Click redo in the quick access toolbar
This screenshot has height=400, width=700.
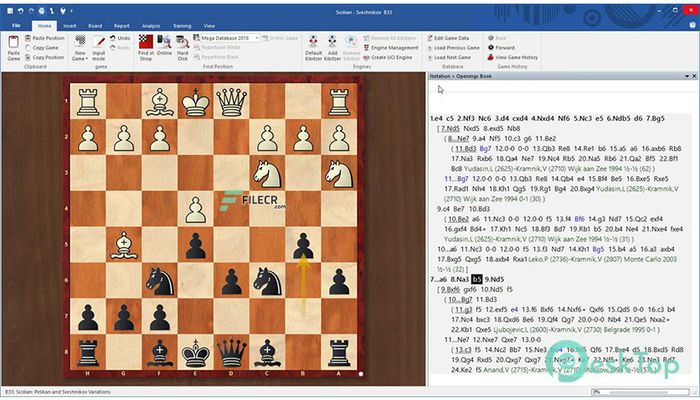[x=31, y=11]
